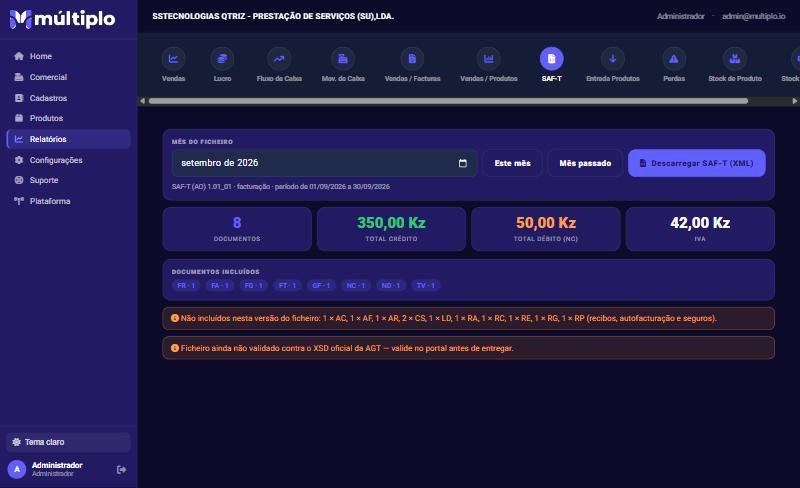Go to Home in the sidebar
This screenshot has height=488, width=800.
(x=68, y=56)
